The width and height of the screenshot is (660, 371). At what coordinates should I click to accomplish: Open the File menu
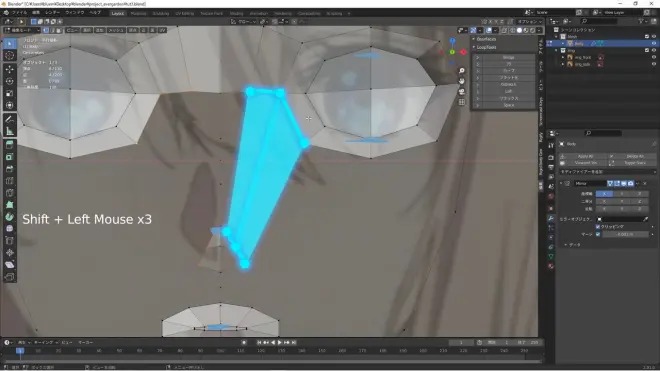pyautogui.click(x=19, y=13)
